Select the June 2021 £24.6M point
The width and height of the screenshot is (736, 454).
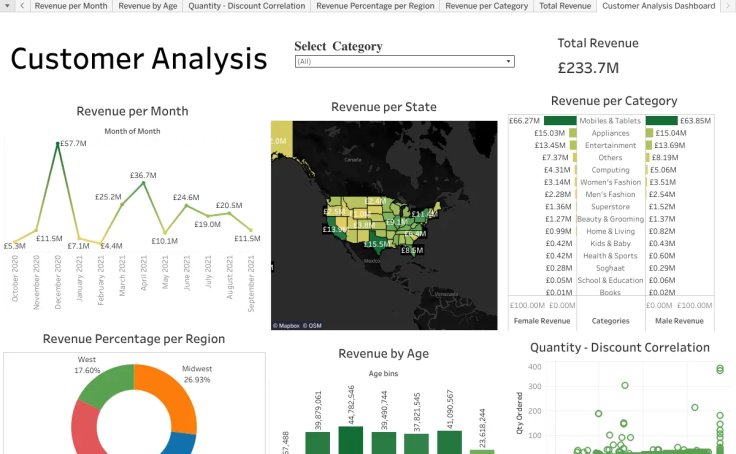tap(186, 205)
